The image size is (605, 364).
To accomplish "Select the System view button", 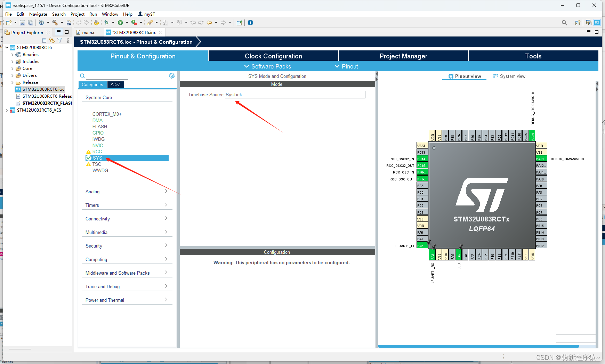I will coord(509,76).
